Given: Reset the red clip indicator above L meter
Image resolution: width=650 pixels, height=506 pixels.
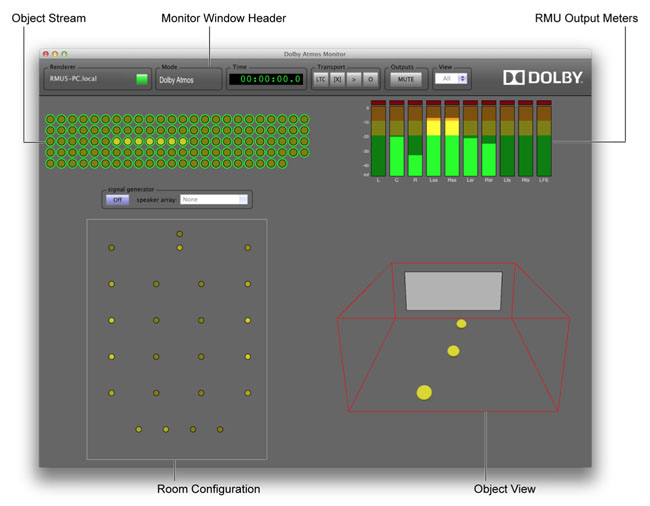Looking at the screenshot, I should coord(378,103).
